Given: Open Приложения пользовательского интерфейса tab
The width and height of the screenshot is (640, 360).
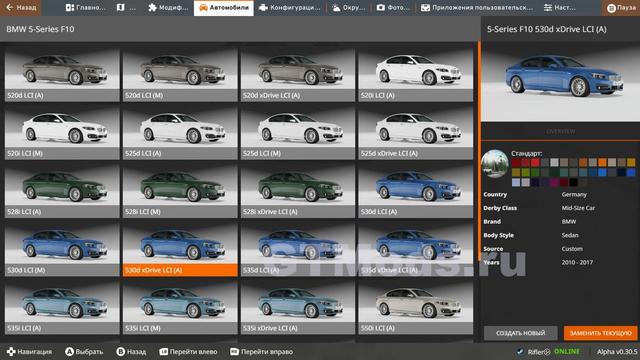Looking at the screenshot, I should click(x=476, y=8).
